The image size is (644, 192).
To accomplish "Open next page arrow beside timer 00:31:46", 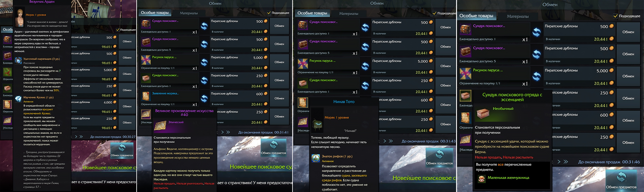I will coord(559,162).
